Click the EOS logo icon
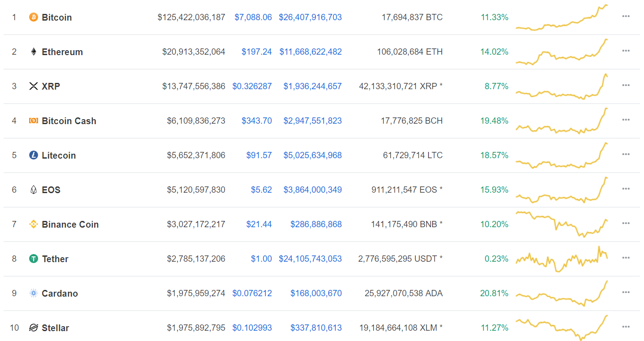The image size is (644, 341). [x=33, y=190]
